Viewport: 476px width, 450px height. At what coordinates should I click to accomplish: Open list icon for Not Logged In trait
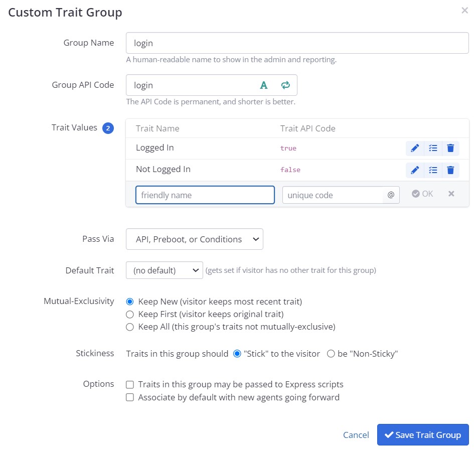pos(433,170)
